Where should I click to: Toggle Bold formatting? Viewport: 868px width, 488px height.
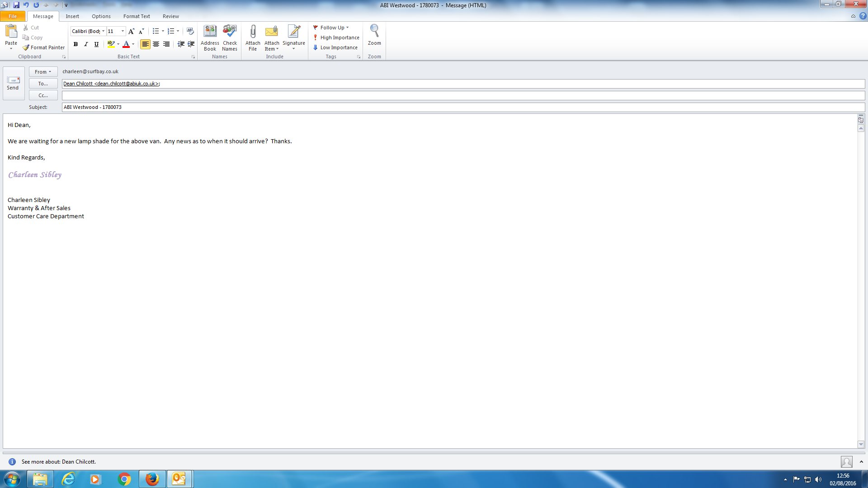pos(75,44)
